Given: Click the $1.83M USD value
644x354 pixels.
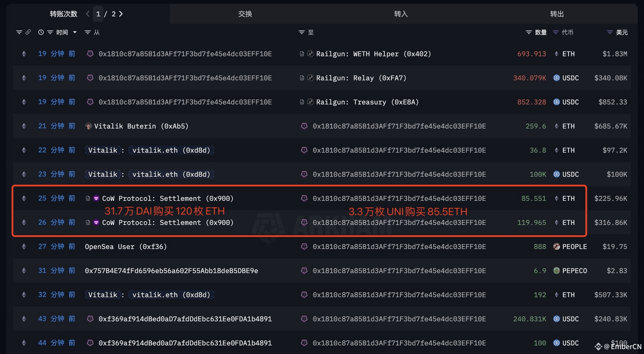Looking at the screenshot, I should click(x=615, y=54).
